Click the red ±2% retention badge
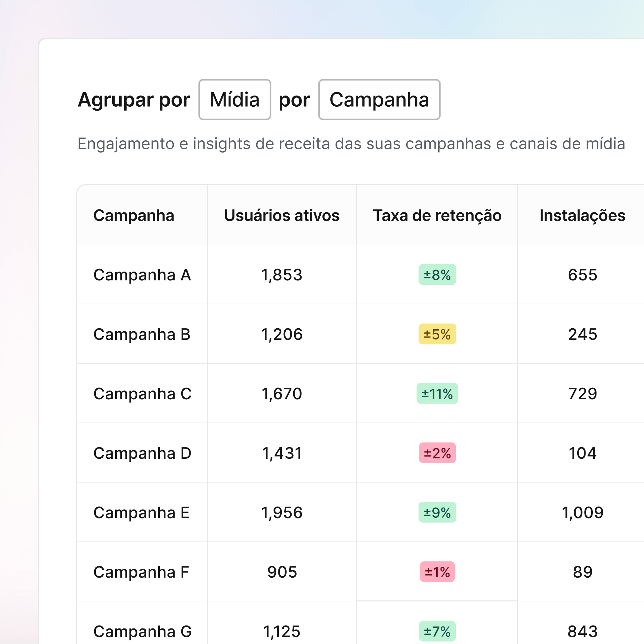This screenshot has height=644, width=644. click(437, 453)
